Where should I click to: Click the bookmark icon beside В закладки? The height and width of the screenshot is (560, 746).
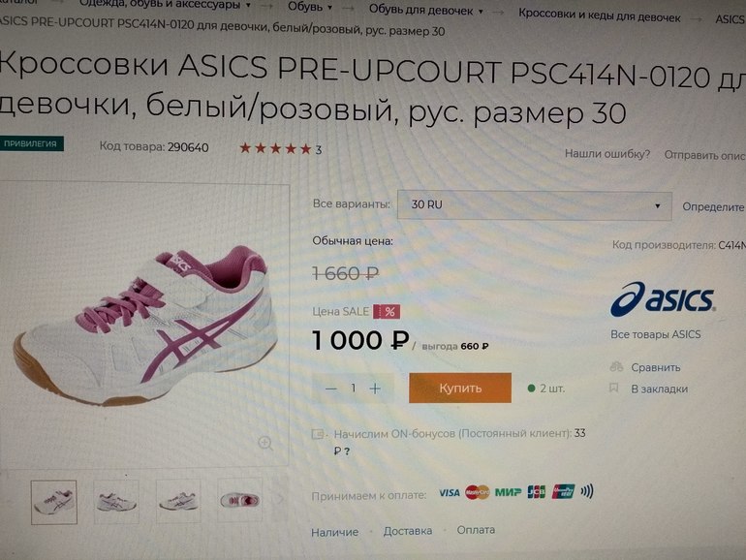(x=613, y=389)
